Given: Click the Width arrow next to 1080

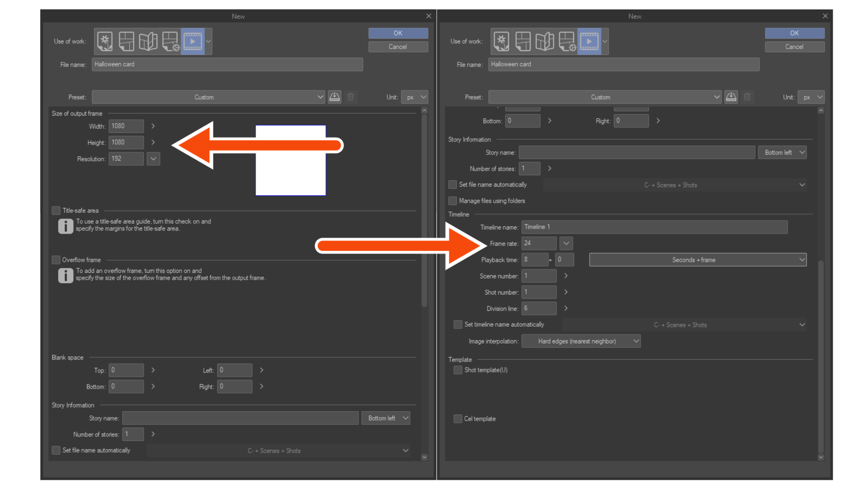Looking at the screenshot, I should (x=153, y=126).
